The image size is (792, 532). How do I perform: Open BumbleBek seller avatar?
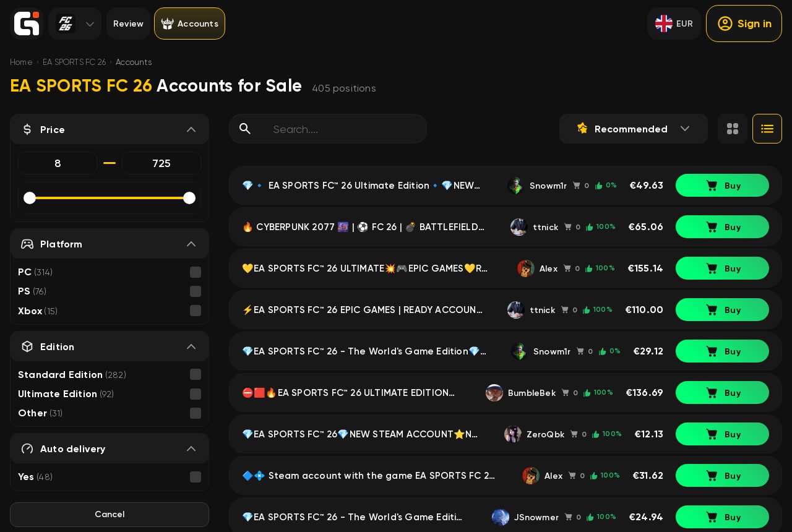coord(494,393)
